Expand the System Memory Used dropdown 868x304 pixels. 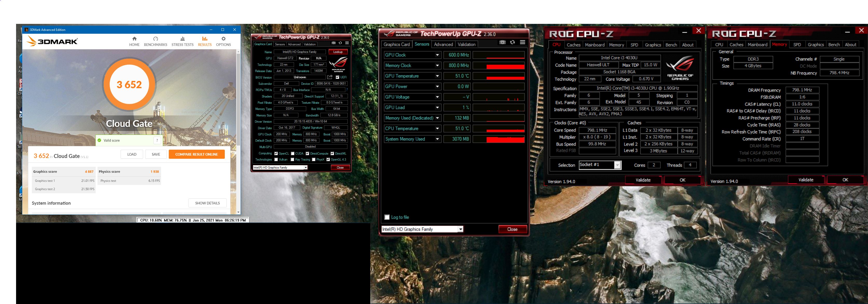pyautogui.click(x=437, y=139)
